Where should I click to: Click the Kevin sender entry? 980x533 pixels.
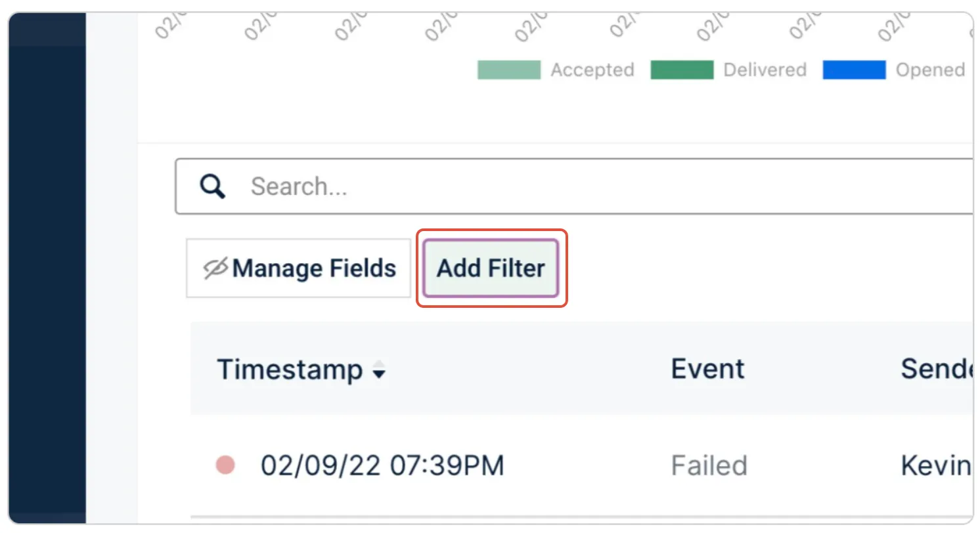(937, 465)
